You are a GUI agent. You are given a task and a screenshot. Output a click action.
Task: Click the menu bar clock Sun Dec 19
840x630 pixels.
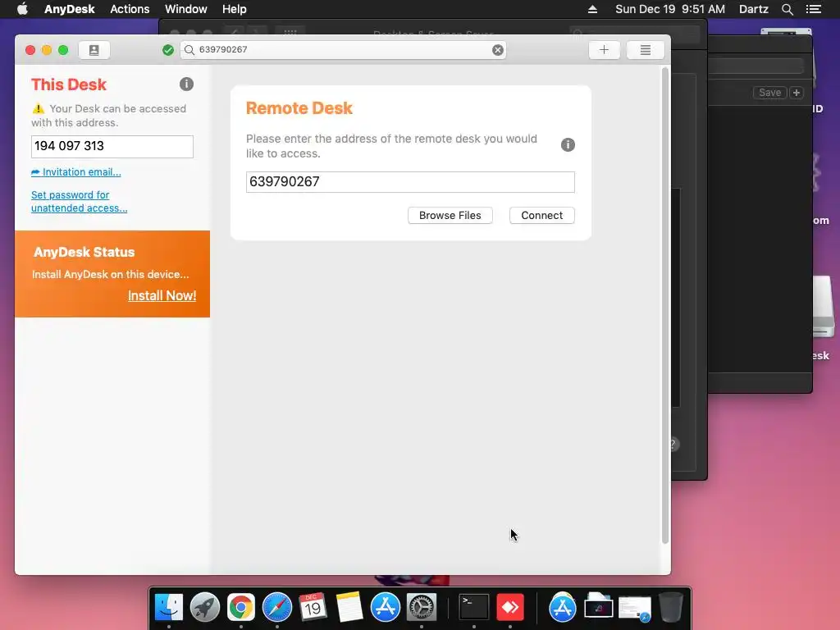[669, 9]
